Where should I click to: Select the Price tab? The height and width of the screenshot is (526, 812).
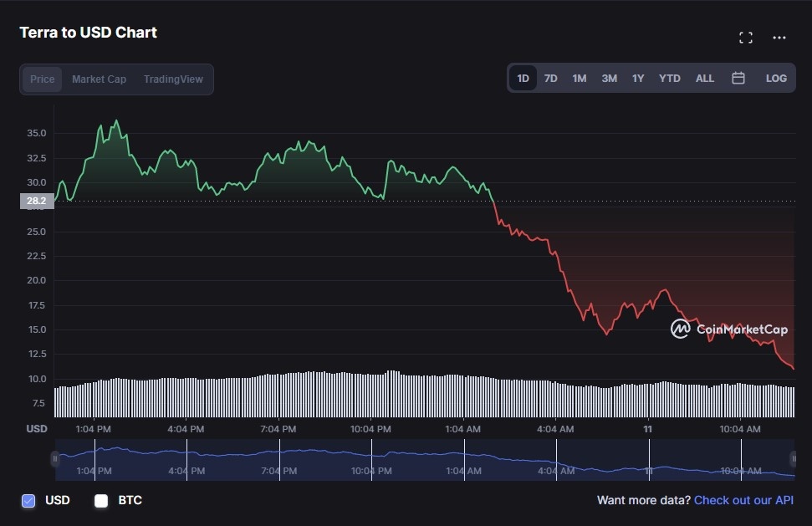tap(43, 79)
